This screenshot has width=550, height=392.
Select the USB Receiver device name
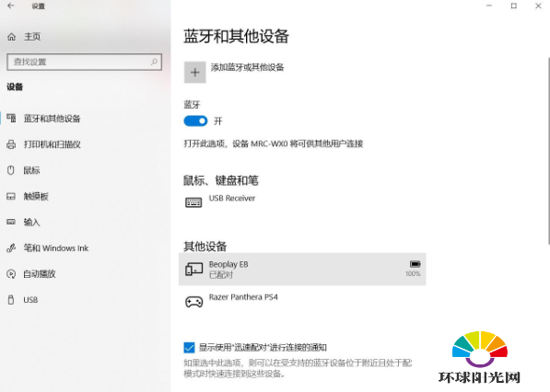click(232, 198)
